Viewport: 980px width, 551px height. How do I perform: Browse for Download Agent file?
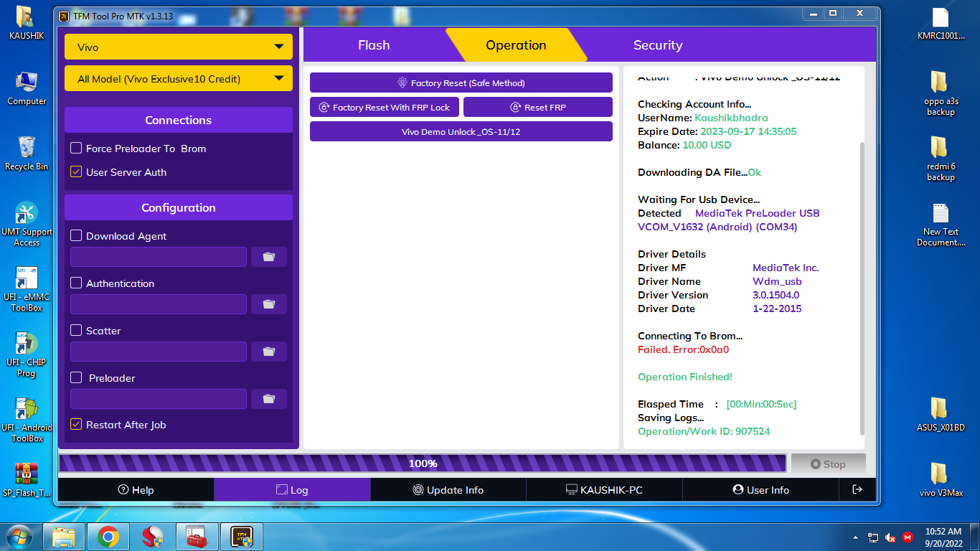[x=269, y=257]
